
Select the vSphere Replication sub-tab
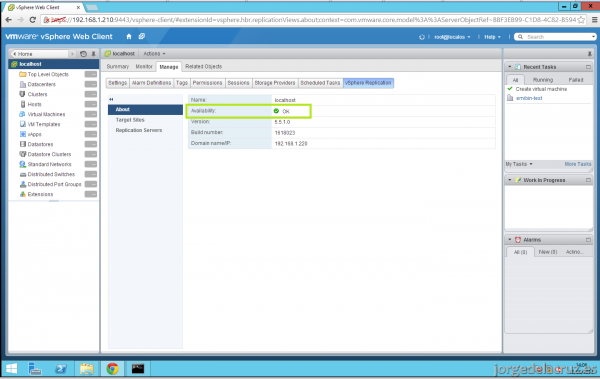coord(368,83)
